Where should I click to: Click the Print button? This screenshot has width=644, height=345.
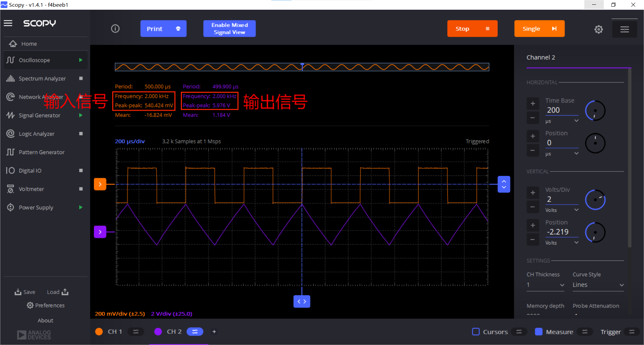(x=163, y=29)
